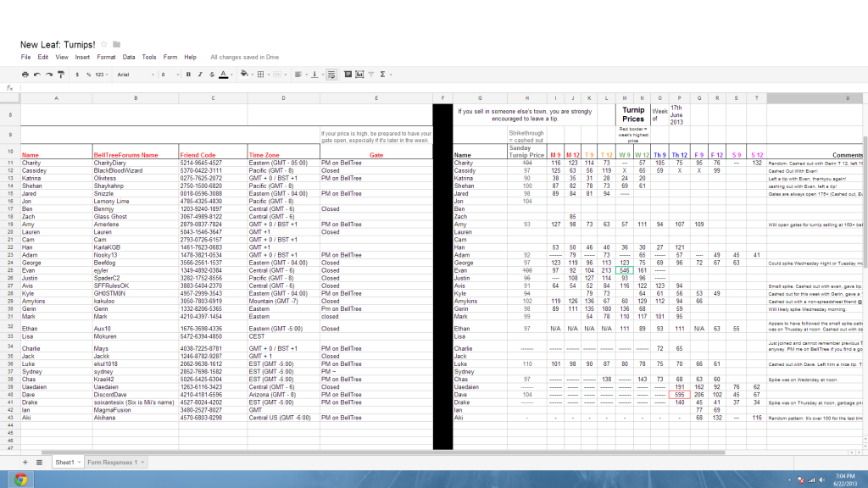The image size is (868, 488).
Task: Click the undo arrow icon
Action: pos(37,75)
